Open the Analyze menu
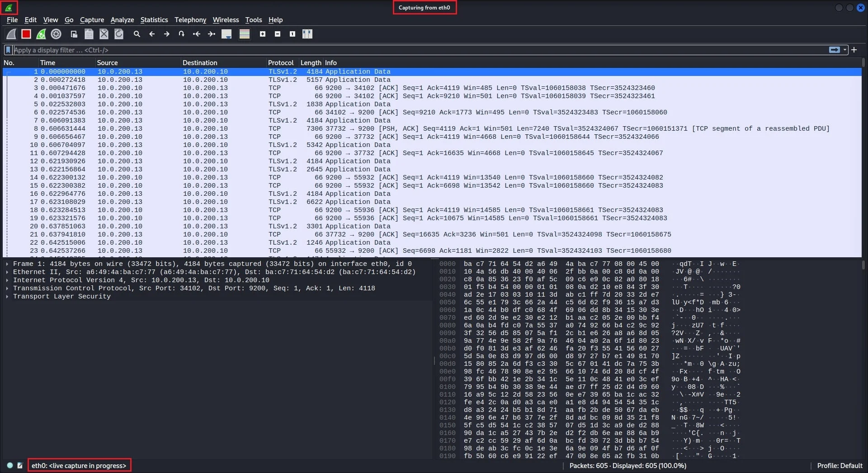The height and width of the screenshot is (473, 868). click(122, 20)
